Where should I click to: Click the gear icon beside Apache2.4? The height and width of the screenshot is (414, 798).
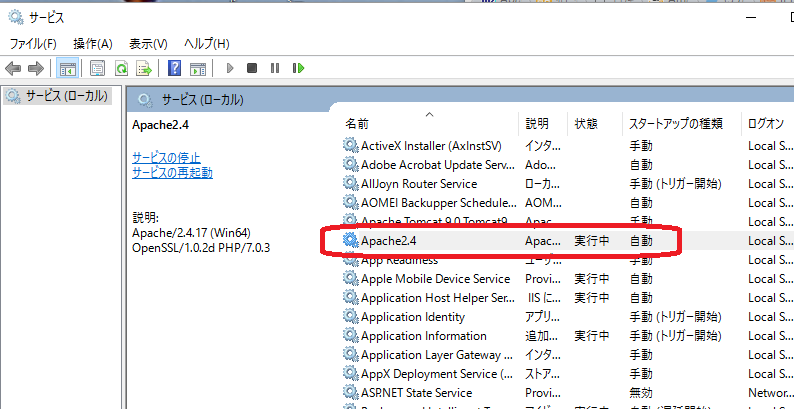point(350,240)
